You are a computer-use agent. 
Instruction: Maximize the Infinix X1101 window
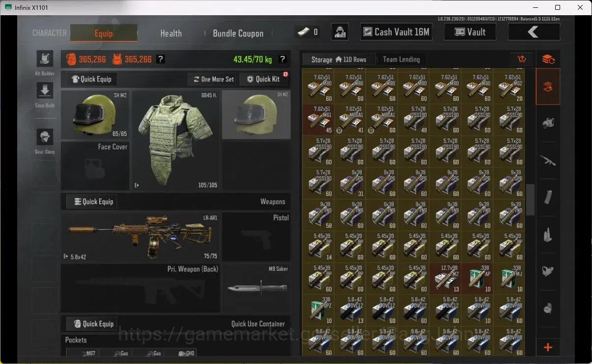[x=558, y=7]
